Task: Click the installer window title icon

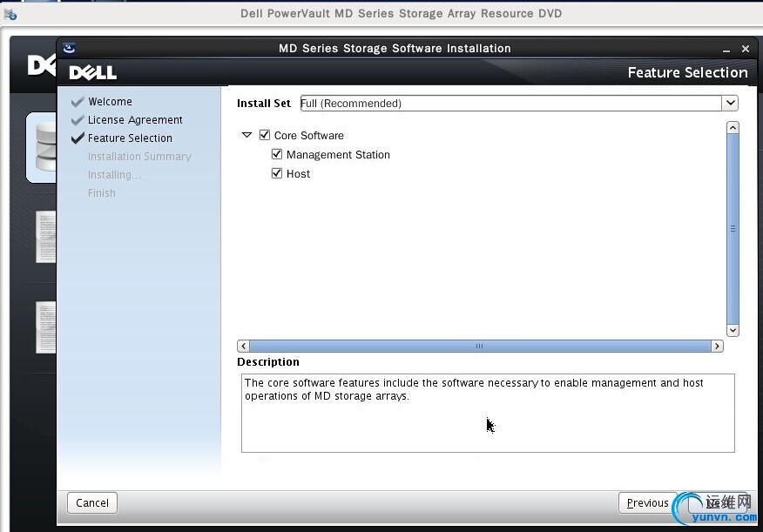Action: (x=69, y=48)
